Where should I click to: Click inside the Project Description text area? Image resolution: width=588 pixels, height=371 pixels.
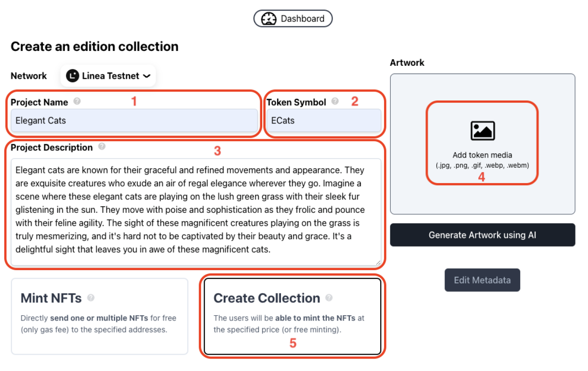click(196, 212)
